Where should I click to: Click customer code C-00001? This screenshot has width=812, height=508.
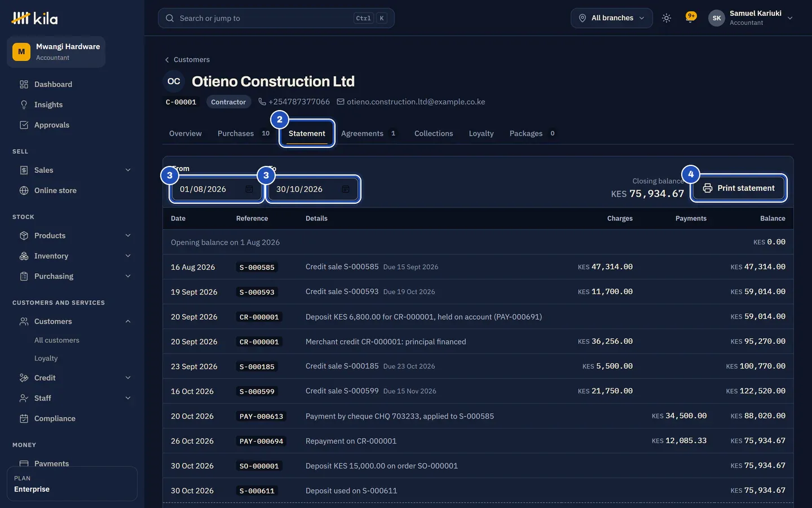pos(181,102)
